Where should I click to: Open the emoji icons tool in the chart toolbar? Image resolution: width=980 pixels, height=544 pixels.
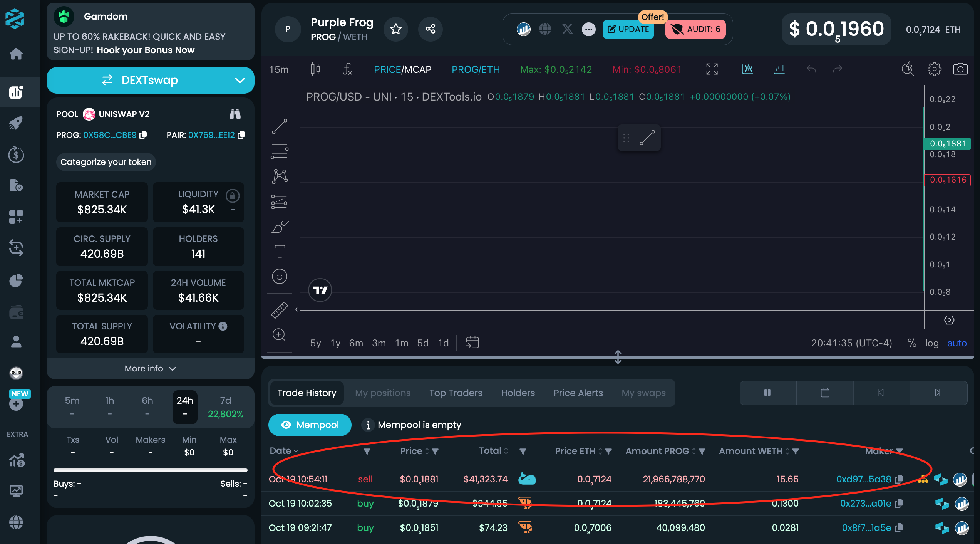(x=280, y=276)
